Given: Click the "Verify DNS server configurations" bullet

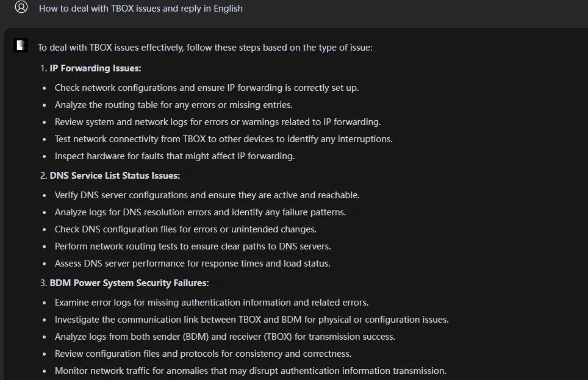Looking at the screenshot, I should coord(207,195).
